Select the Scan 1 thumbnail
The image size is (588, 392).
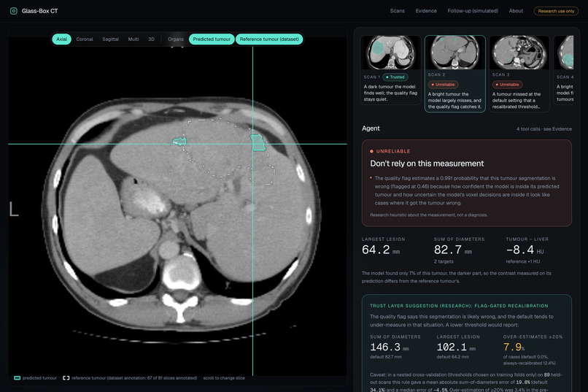pos(390,53)
